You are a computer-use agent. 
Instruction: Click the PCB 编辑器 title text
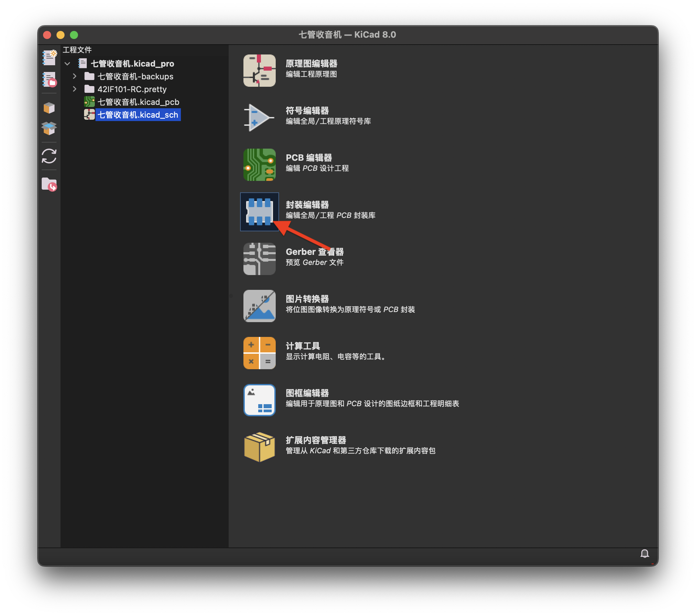309,158
